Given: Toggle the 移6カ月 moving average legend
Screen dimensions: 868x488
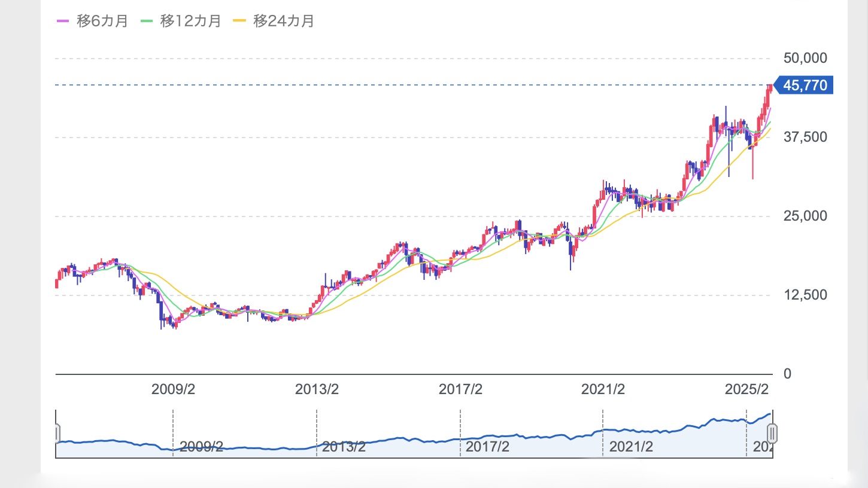Looking at the screenshot, I should coord(92,21).
